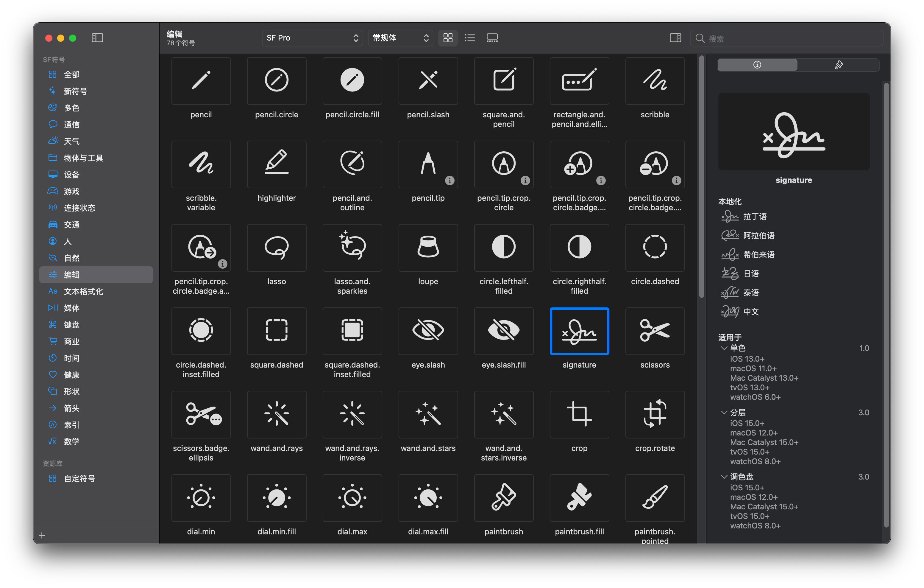924x588 pixels.
Task: Open the 自定符号 library
Action: [x=96, y=478]
